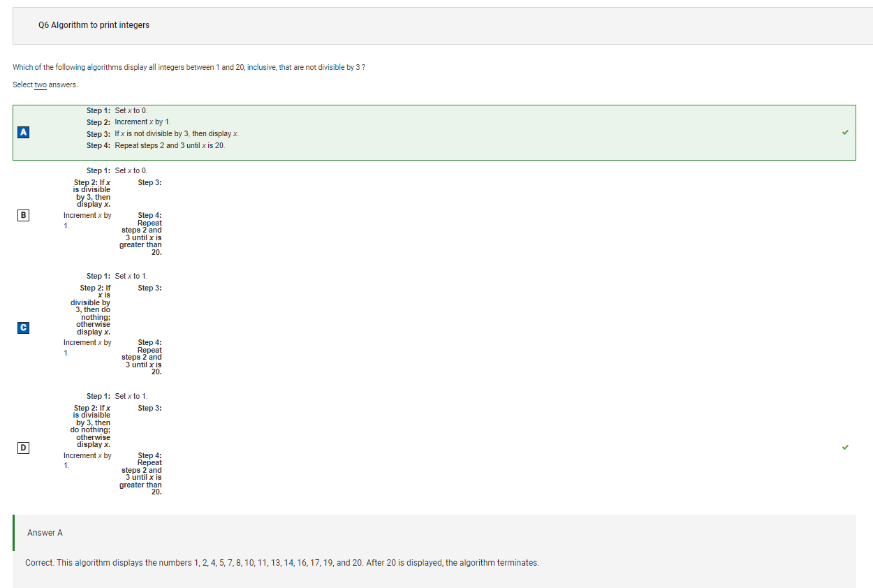Click option B's Step 2 text
This screenshot has height=588, width=873.
[x=92, y=193]
